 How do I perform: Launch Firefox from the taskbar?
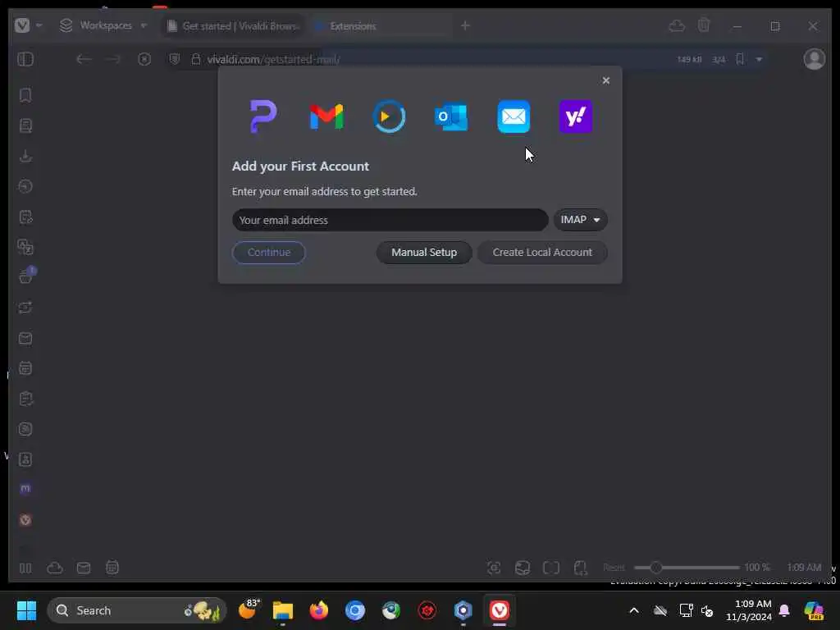(x=319, y=610)
